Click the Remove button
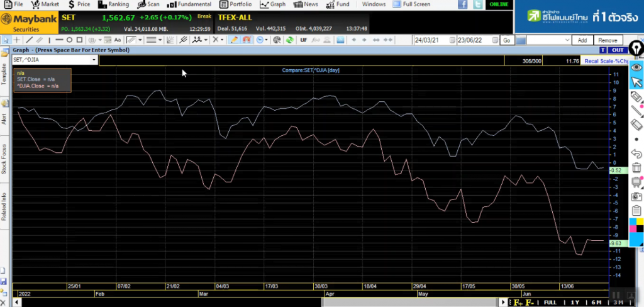The image size is (644, 307). (x=608, y=40)
